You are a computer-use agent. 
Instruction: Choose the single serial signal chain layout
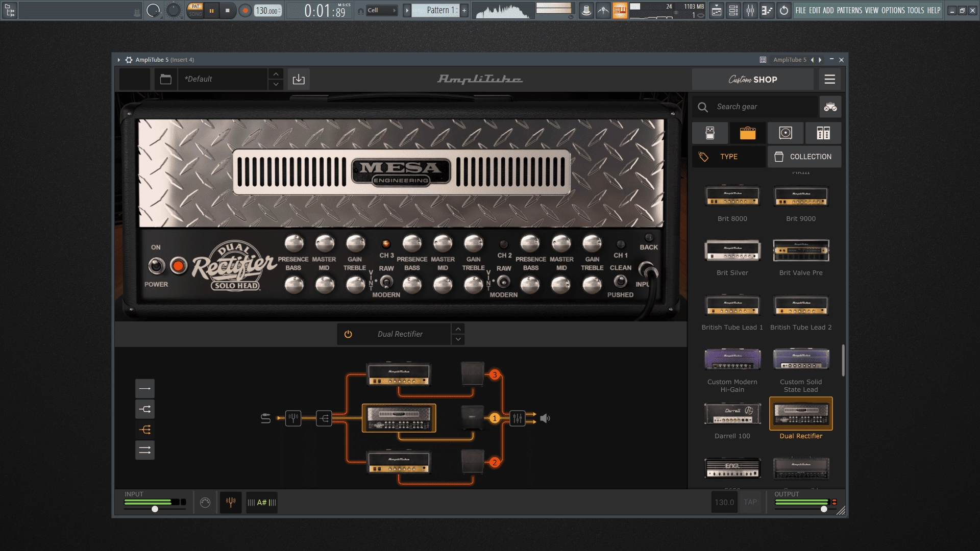[145, 389]
